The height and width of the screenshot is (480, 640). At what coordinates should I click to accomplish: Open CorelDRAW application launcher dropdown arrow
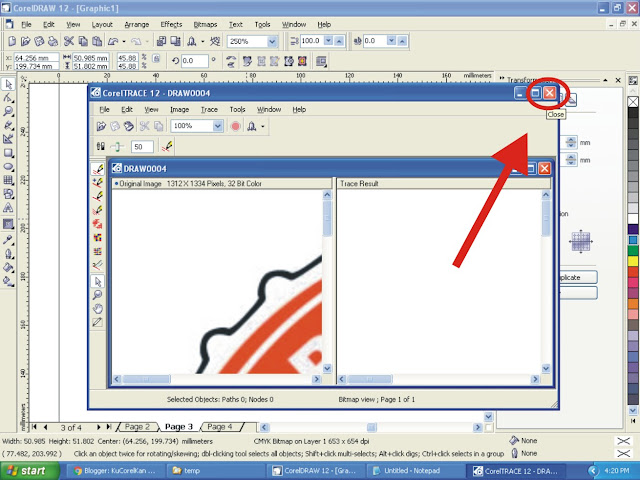pyautogui.click(x=202, y=41)
